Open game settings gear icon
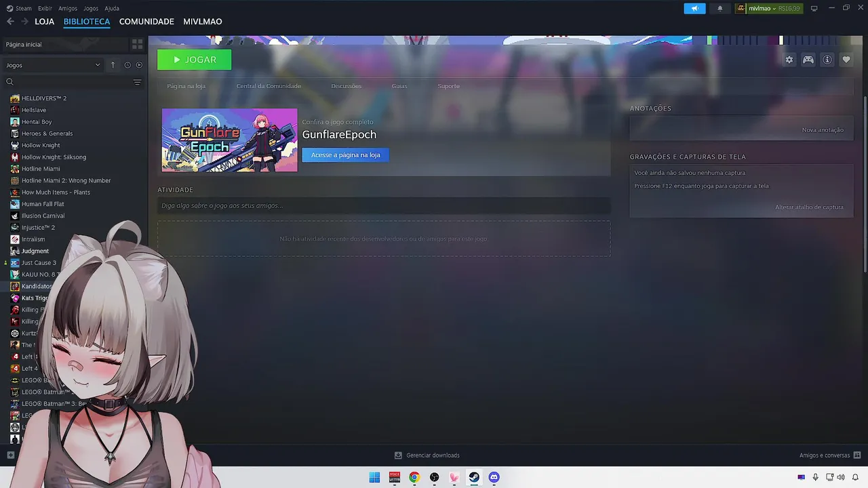 [x=789, y=60]
